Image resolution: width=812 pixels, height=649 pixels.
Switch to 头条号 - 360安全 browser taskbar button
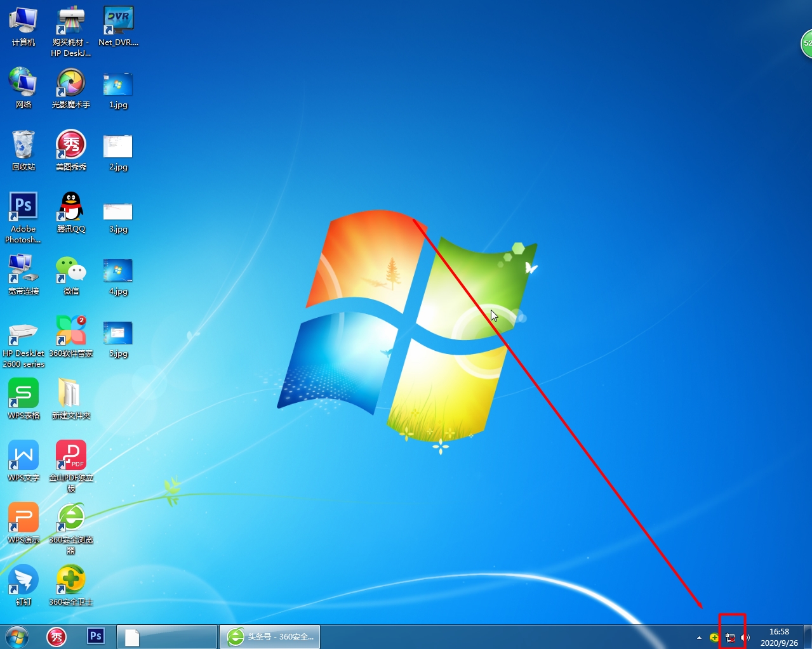[x=270, y=636]
